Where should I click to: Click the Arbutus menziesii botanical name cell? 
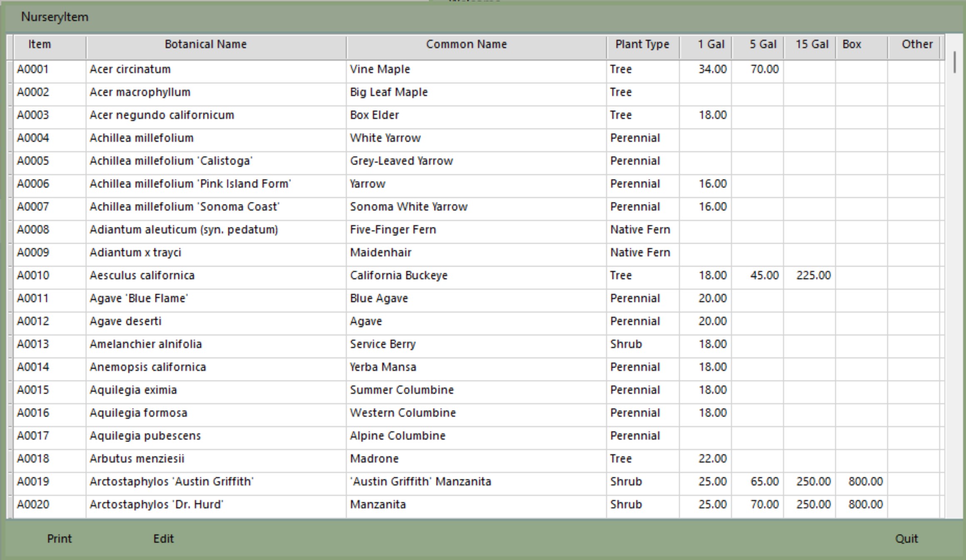click(137, 458)
